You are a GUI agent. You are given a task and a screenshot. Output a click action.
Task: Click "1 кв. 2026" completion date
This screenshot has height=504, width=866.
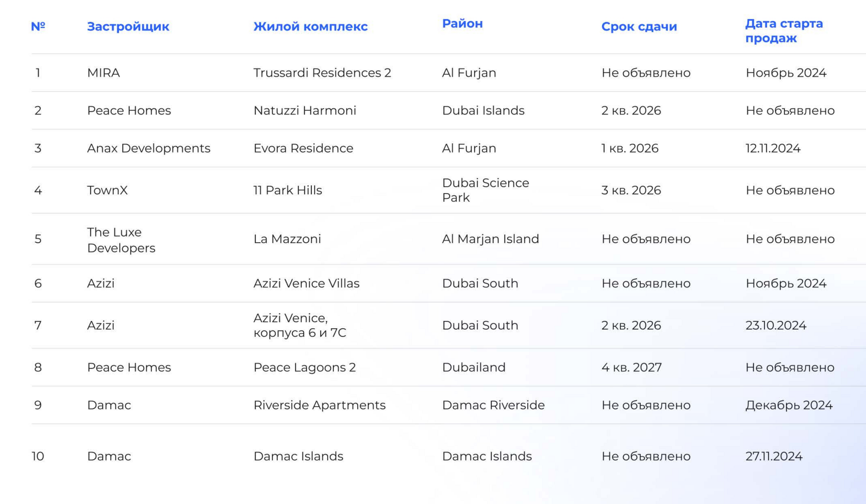click(630, 148)
